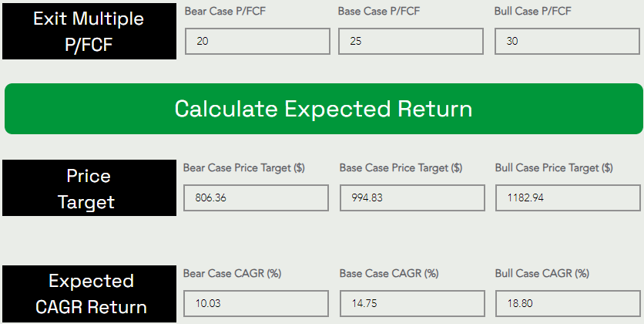Click the Bear Case P/FCF input field

pyautogui.click(x=257, y=42)
